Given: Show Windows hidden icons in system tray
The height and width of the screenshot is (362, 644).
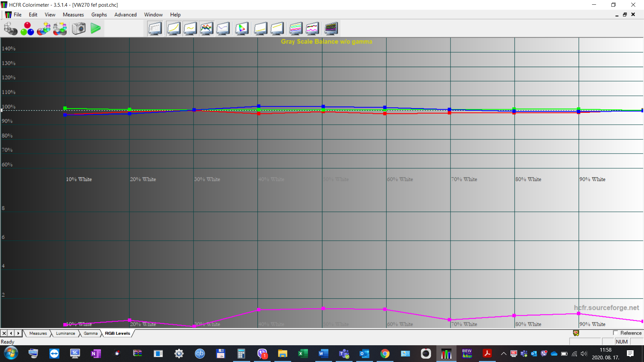Looking at the screenshot, I should coord(503,354).
